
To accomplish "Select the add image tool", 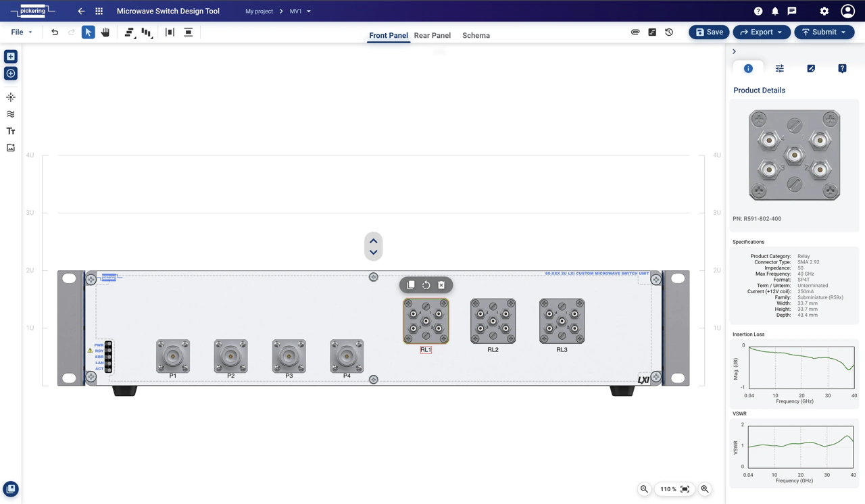I will click(11, 148).
